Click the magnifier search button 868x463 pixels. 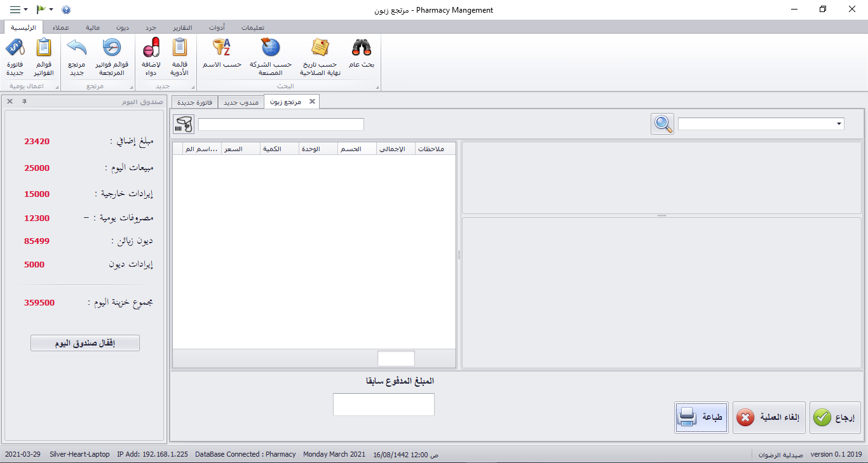[x=662, y=124]
